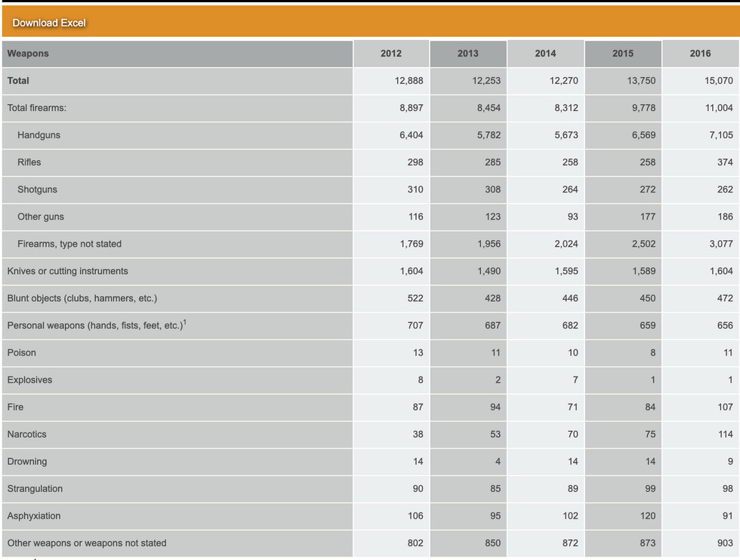This screenshot has height=560, width=740.
Task: Click the Explosives row label
Action: click(29, 380)
